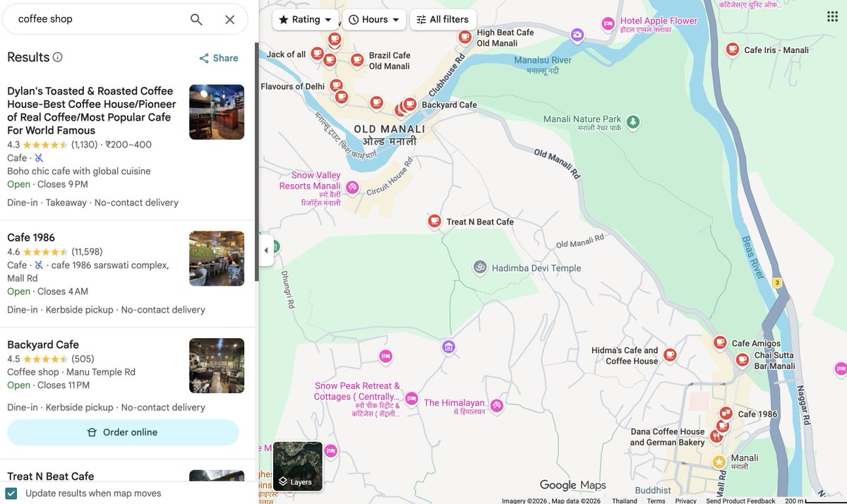
Task: Select the Jack of all cafe pin
Action: (318, 53)
